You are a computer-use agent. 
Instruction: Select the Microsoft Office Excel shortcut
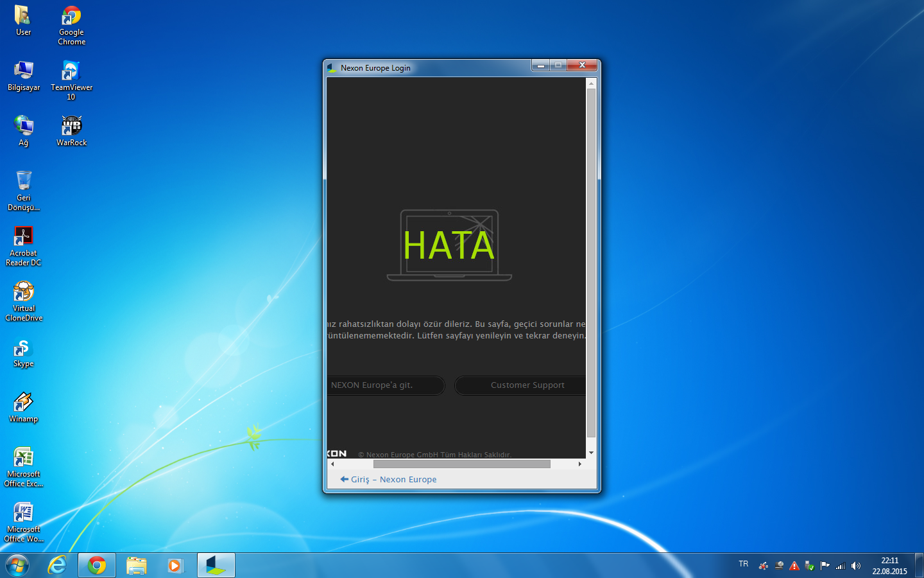pos(24,467)
